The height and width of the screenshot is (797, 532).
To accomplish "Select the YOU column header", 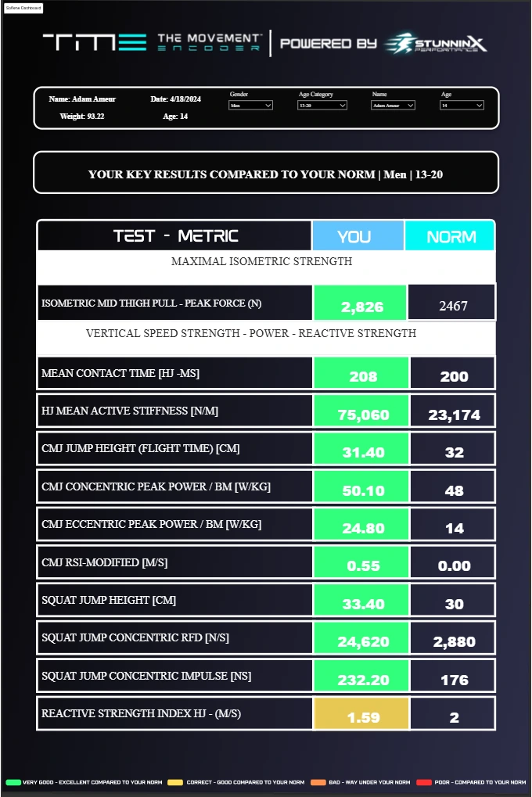I will 358,236.
